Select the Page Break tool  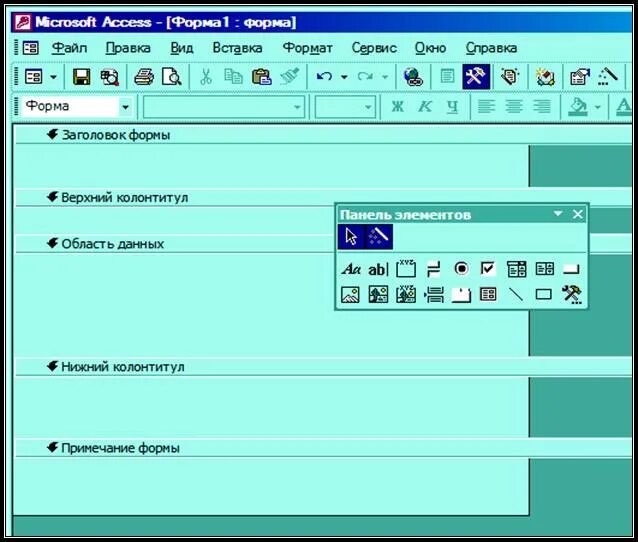(x=434, y=295)
